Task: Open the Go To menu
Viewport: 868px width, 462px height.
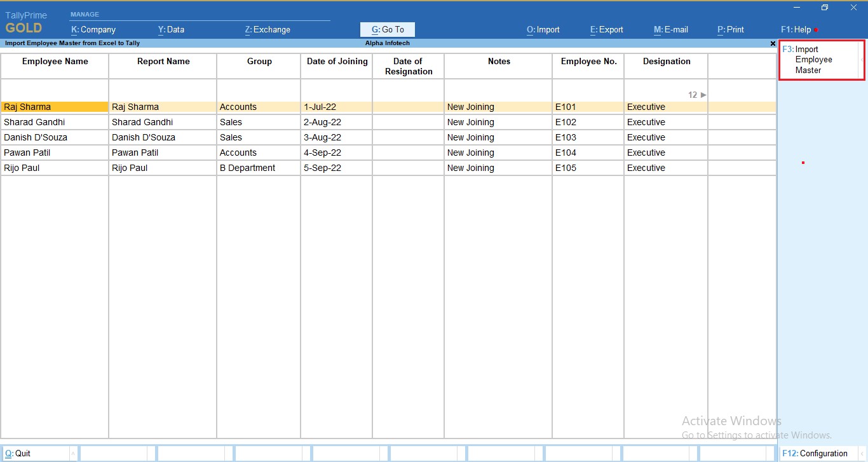Action: pyautogui.click(x=387, y=29)
